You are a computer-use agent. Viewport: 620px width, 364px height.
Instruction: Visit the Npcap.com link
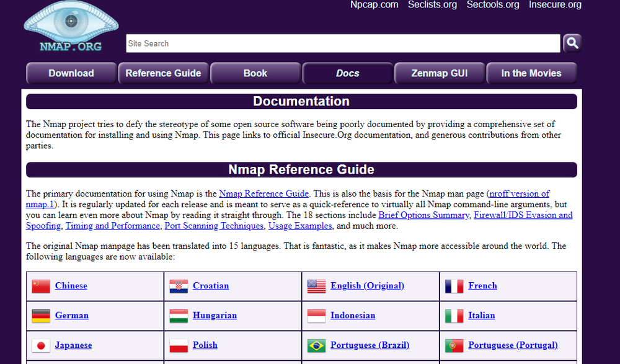click(374, 5)
